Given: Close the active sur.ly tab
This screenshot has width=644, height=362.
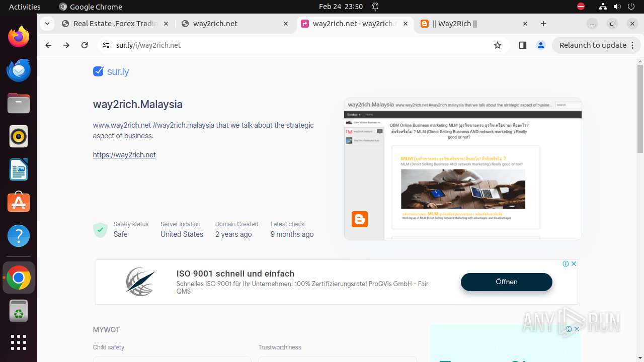Looking at the screenshot, I should coord(406,24).
